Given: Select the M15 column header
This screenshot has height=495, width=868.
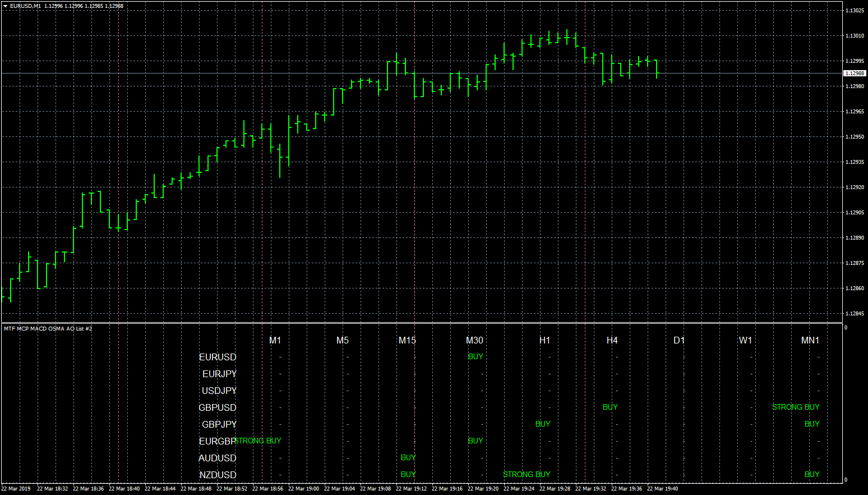Looking at the screenshot, I should 408,340.
